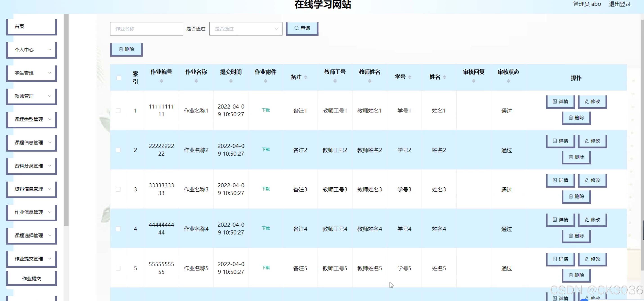This screenshot has width=644, height=301.
Task: Check the row 4 selection checkbox
Action: coord(118,229)
